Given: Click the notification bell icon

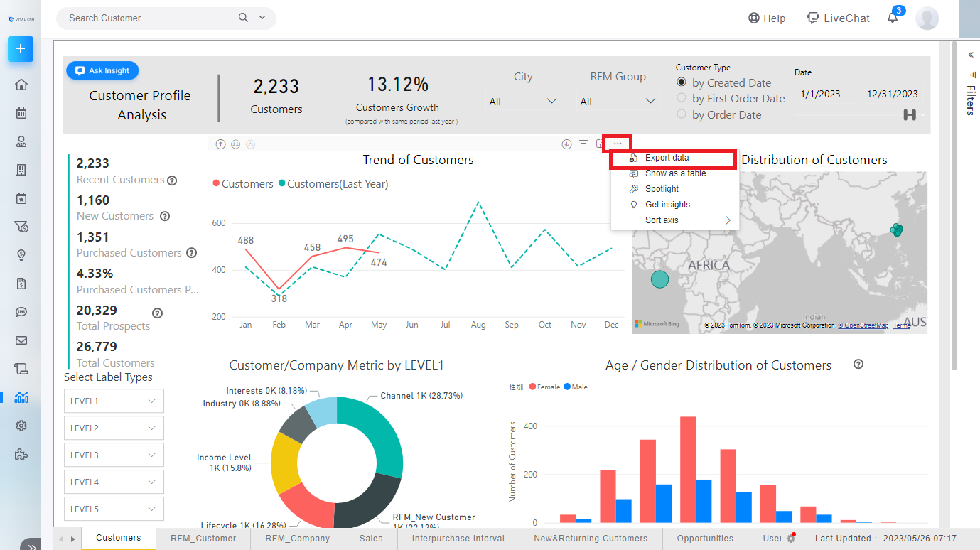Looking at the screenshot, I should coord(893,18).
